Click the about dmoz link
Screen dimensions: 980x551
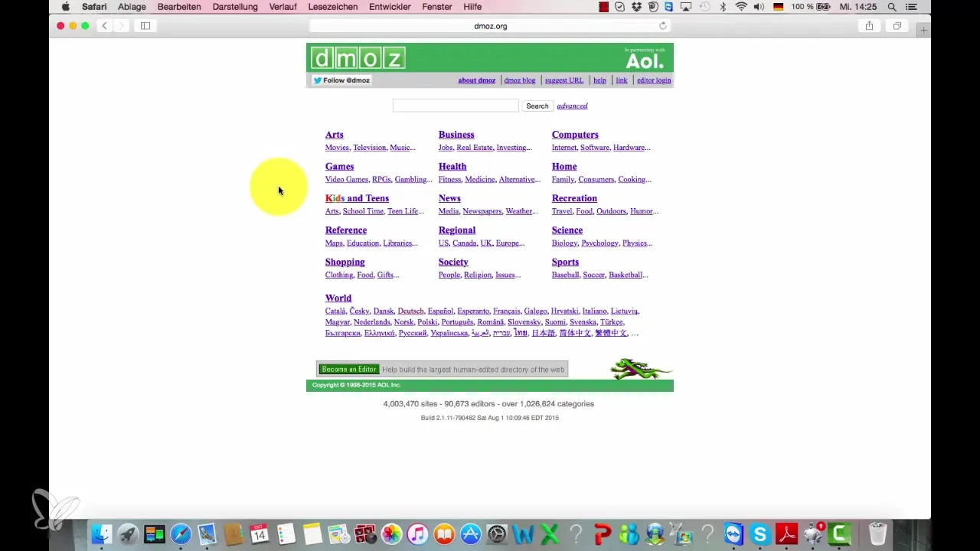[476, 80]
